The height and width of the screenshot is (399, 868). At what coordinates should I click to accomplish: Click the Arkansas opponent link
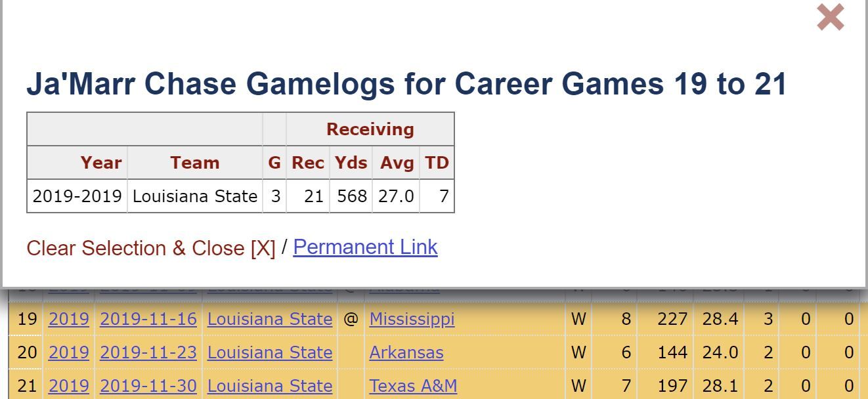pos(406,353)
